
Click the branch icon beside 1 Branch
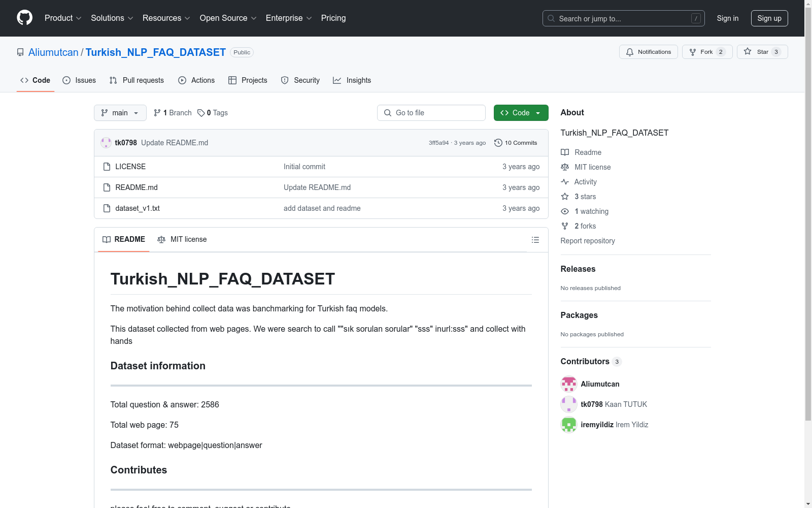(x=157, y=113)
